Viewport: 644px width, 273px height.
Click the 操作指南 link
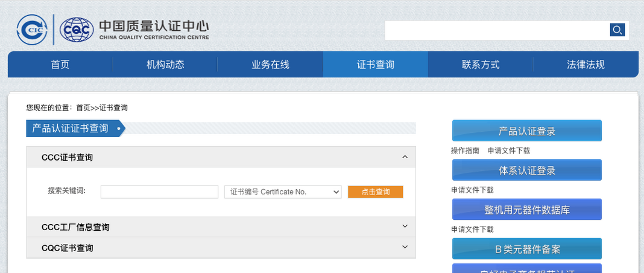pos(465,150)
